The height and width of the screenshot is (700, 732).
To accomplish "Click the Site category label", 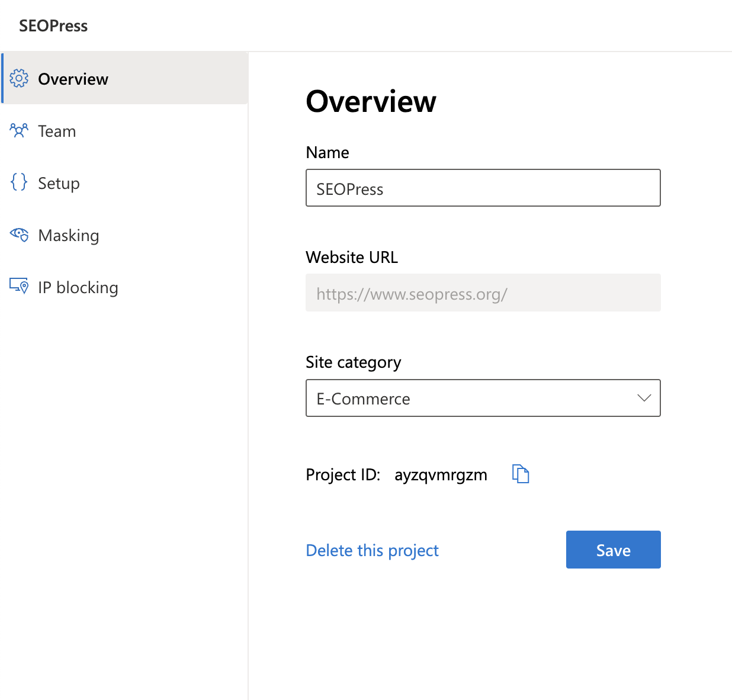I will (x=354, y=362).
